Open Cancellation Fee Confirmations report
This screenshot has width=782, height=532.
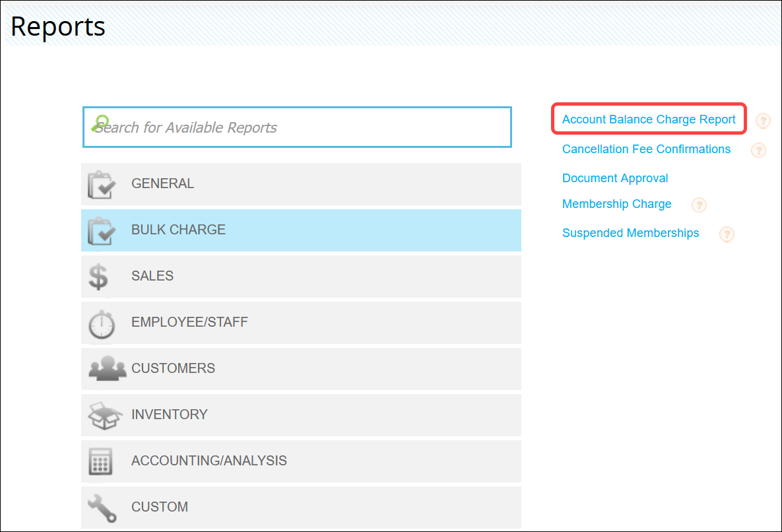tap(646, 149)
